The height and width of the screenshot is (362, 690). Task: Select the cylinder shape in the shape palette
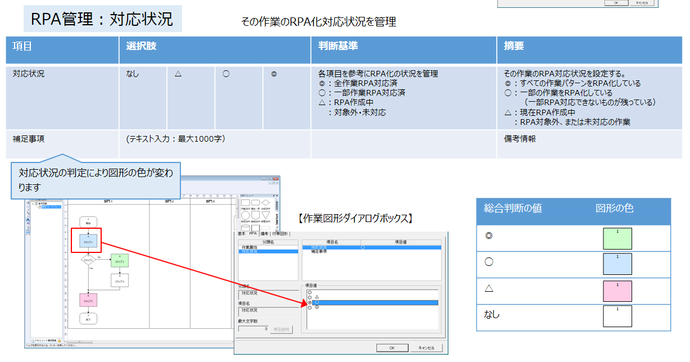245,227
